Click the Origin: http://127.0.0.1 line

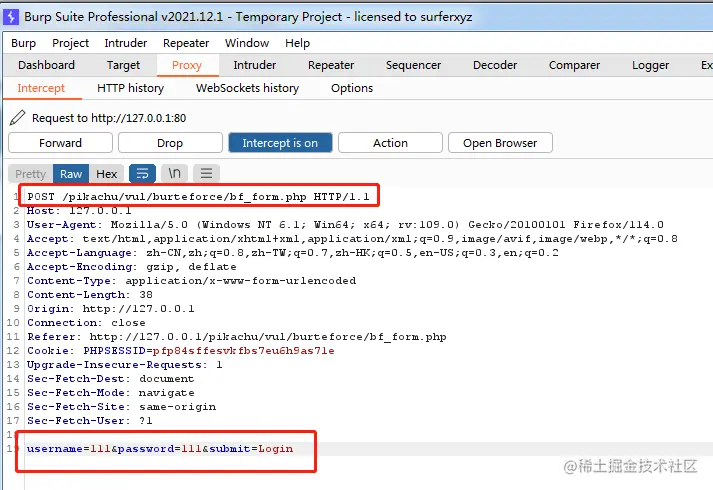(110, 309)
